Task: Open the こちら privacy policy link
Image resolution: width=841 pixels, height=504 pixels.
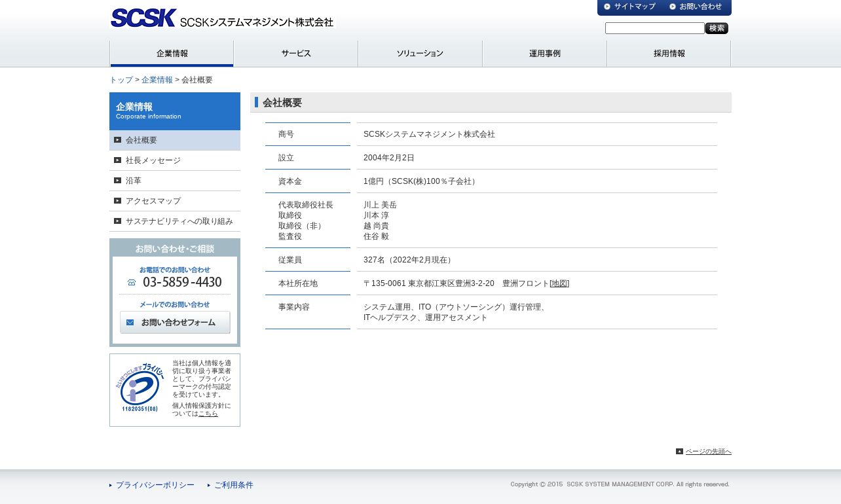Action: click(x=208, y=414)
